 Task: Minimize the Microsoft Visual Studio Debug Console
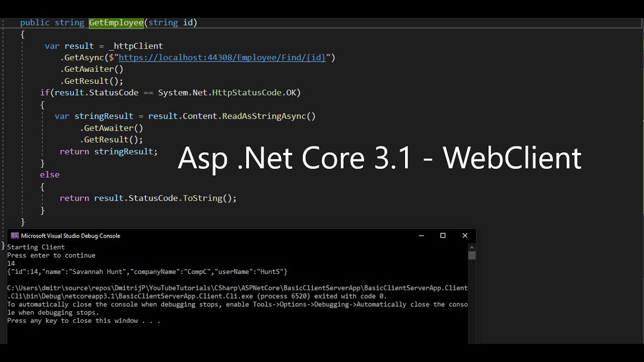click(421, 235)
